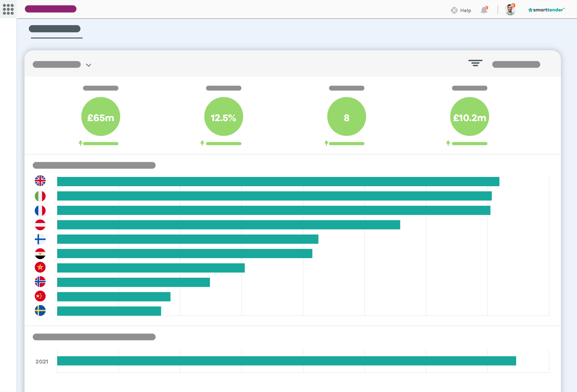The image size is (577, 392).
Task: Click the Norway bar in chart
Action: (133, 282)
